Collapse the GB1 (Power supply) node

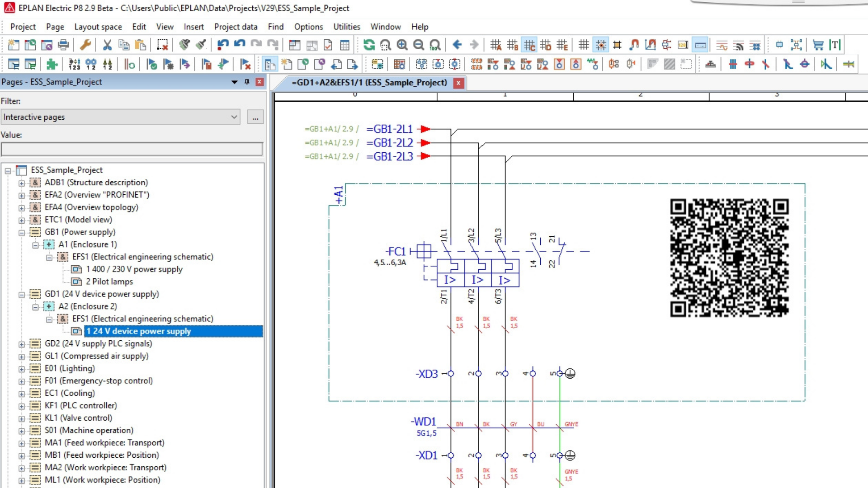point(21,232)
